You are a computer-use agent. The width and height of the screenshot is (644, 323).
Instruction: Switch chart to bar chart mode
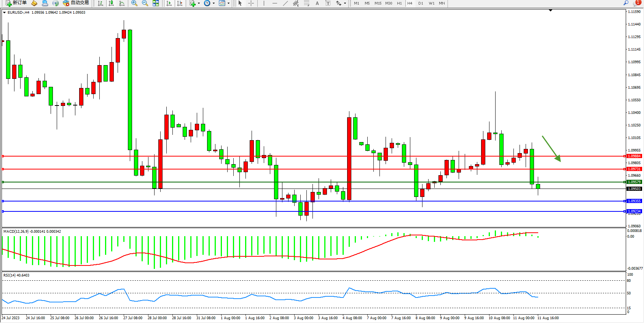100,3
